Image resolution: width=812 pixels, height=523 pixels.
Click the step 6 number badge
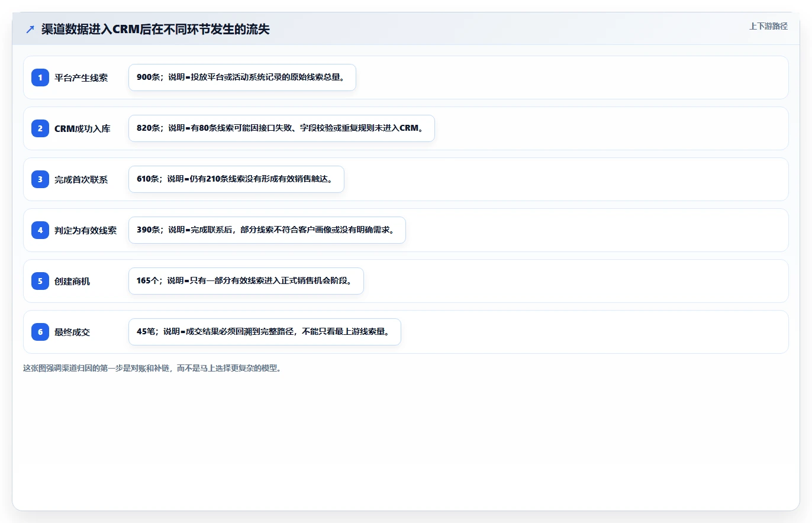click(40, 332)
